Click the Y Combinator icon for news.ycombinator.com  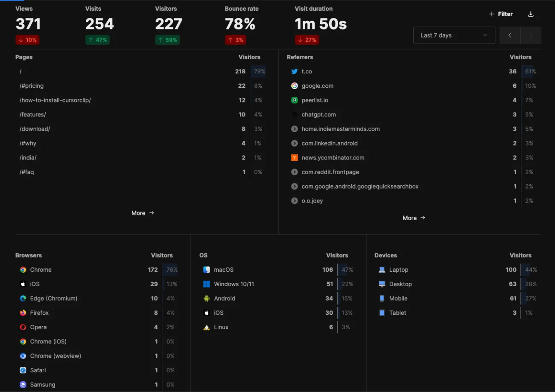[x=294, y=158]
